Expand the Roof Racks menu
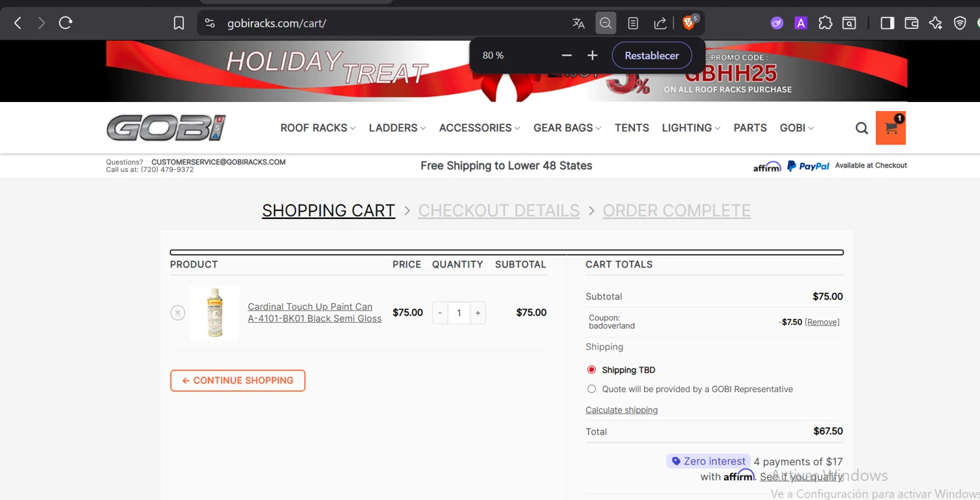Viewport: 980px width, 500px height. [318, 128]
